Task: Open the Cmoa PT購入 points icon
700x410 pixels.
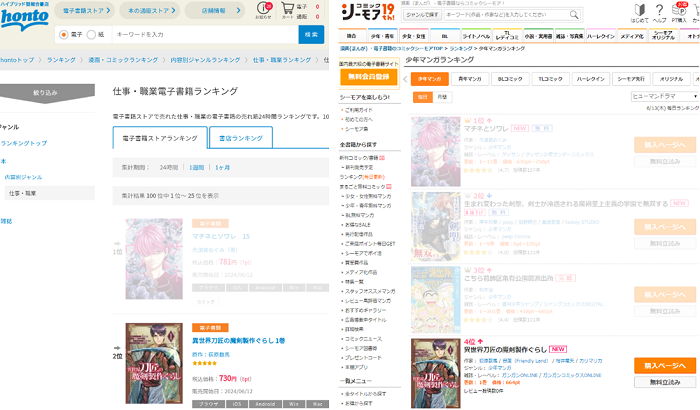Action: click(x=679, y=13)
